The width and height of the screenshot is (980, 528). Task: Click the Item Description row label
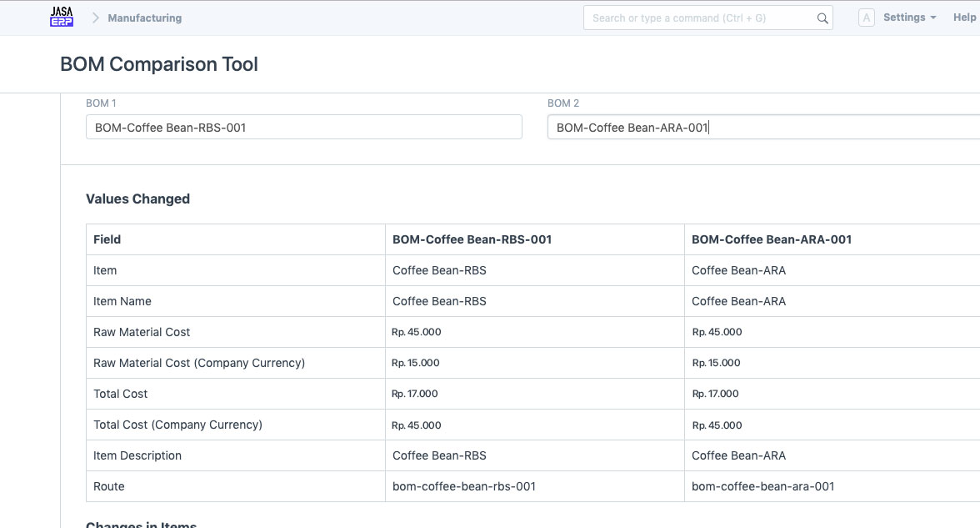coord(137,455)
